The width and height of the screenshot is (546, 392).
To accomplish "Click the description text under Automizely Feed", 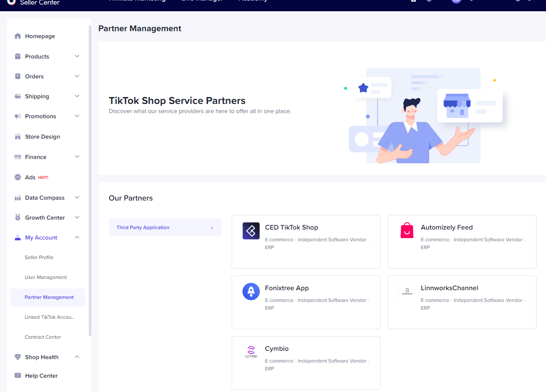I will [473, 243].
